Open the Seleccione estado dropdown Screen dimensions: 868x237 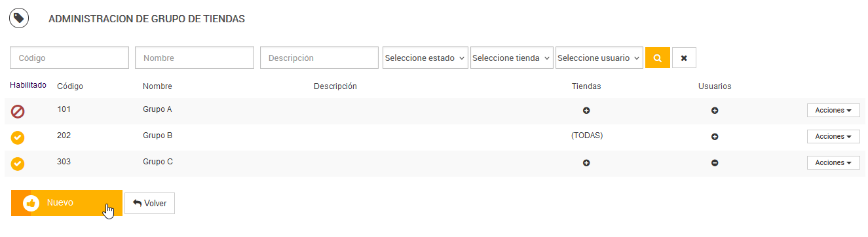[425, 58]
